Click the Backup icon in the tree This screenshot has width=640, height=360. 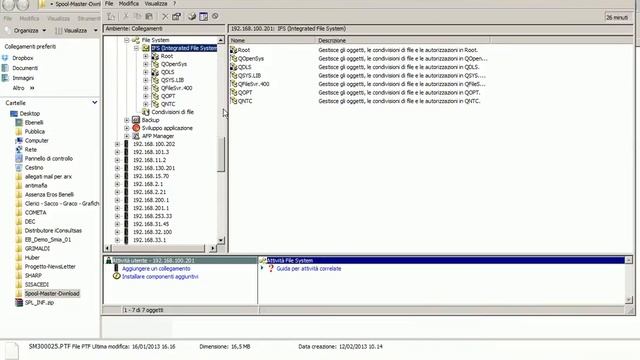136,120
